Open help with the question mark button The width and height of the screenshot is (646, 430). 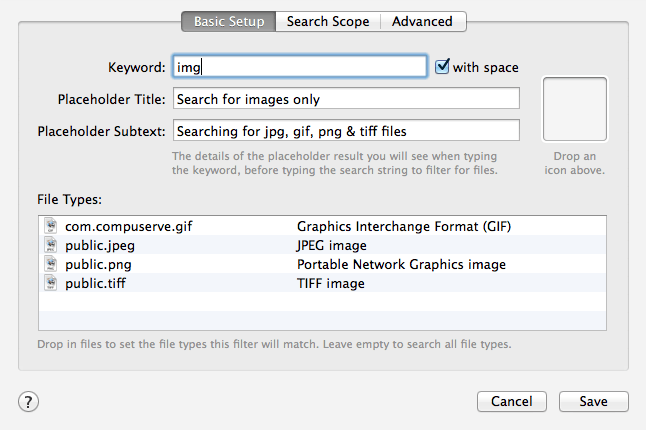(28, 402)
